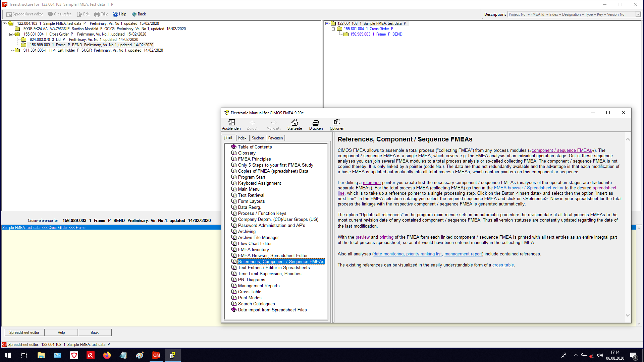Image resolution: width=644 pixels, height=362 pixels.
Task: Open Table of Contents book icon
Action: 234,147
